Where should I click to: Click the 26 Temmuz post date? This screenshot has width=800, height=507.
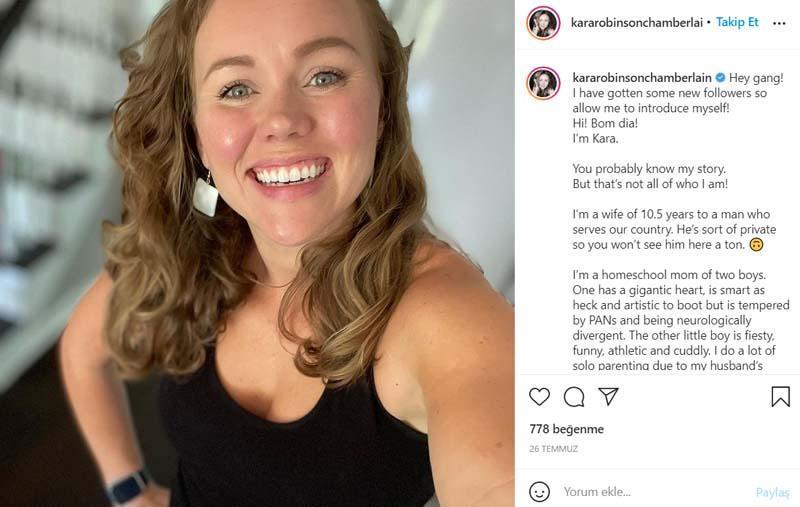click(553, 449)
